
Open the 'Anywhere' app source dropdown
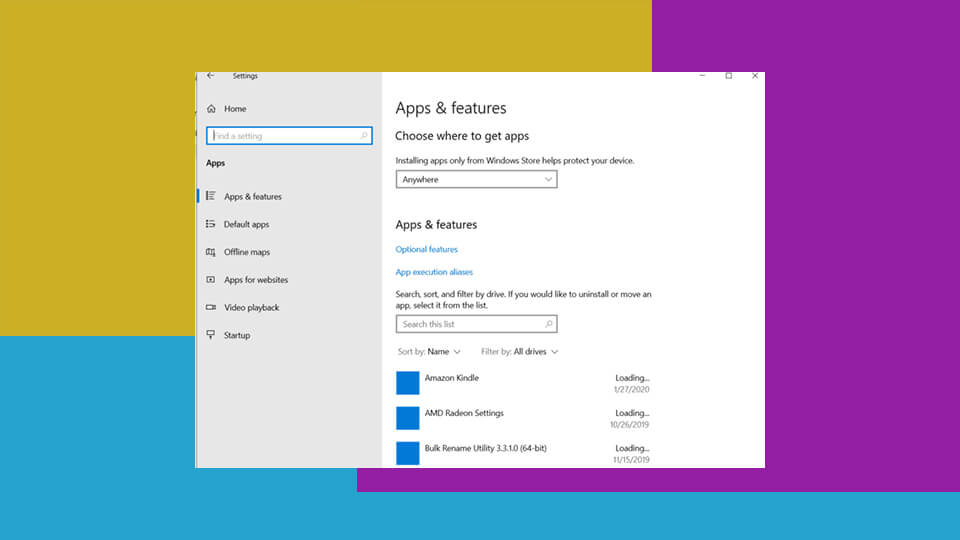pos(476,179)
